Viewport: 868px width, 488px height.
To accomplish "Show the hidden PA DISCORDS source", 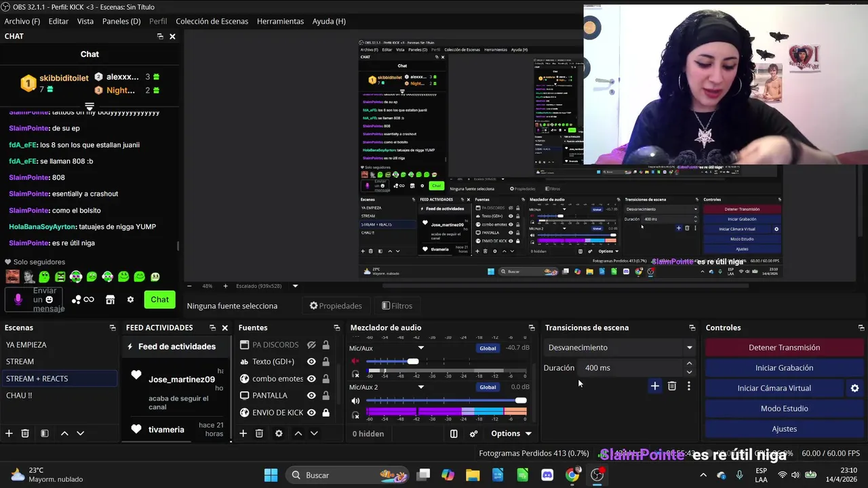I will pyautogui.click(x=311, y=345).
